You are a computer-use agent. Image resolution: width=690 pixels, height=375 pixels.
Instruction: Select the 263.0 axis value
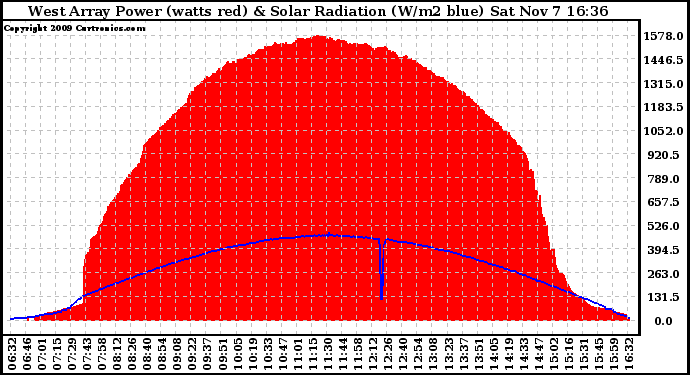(x=663, y=274)
